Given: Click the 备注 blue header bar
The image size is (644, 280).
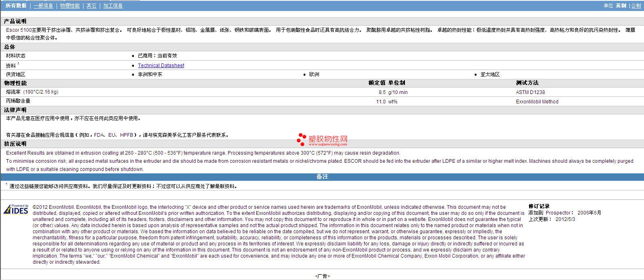Looking at the screenshot, I should [322, 177].
